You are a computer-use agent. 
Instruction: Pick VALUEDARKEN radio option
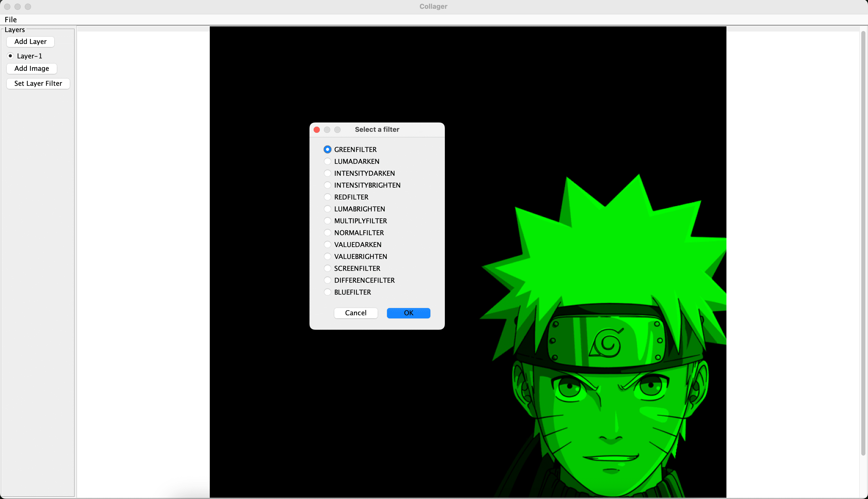(x=328, y=245)
